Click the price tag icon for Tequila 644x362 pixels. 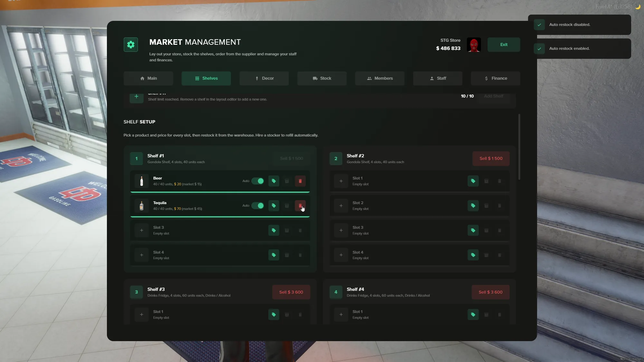pos(274,206)
